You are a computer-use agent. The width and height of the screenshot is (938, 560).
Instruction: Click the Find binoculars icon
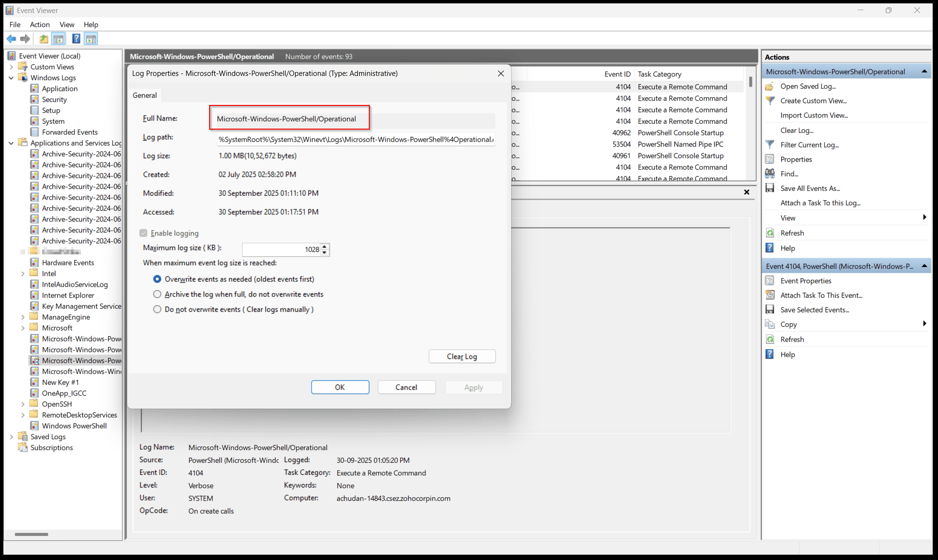(770, 174)
